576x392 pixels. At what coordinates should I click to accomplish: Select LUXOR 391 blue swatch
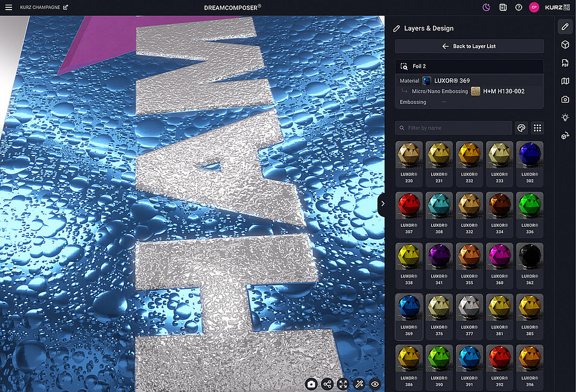(x=469, y=368)
